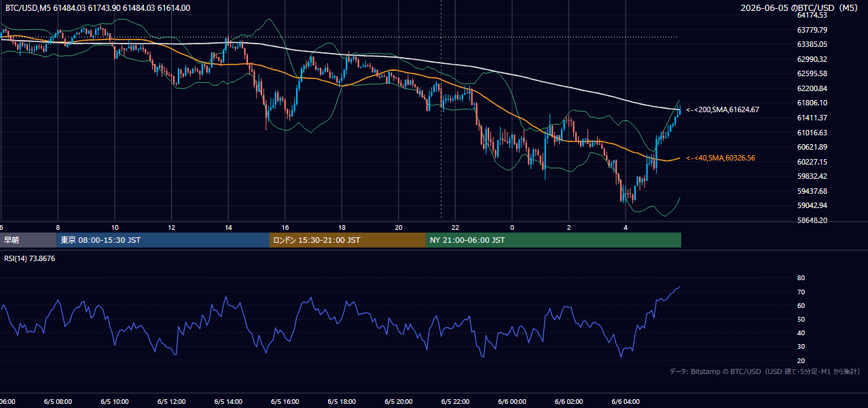Click the 6/6 04:00 bottom time label
This screenshot has height=408, width=868.
(x=626, y=401)
